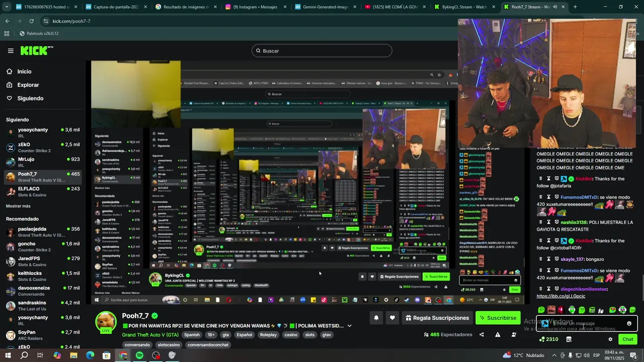Open recommended channel JaredFPS
Screen dimensions: 644x362
pos(43,261)
